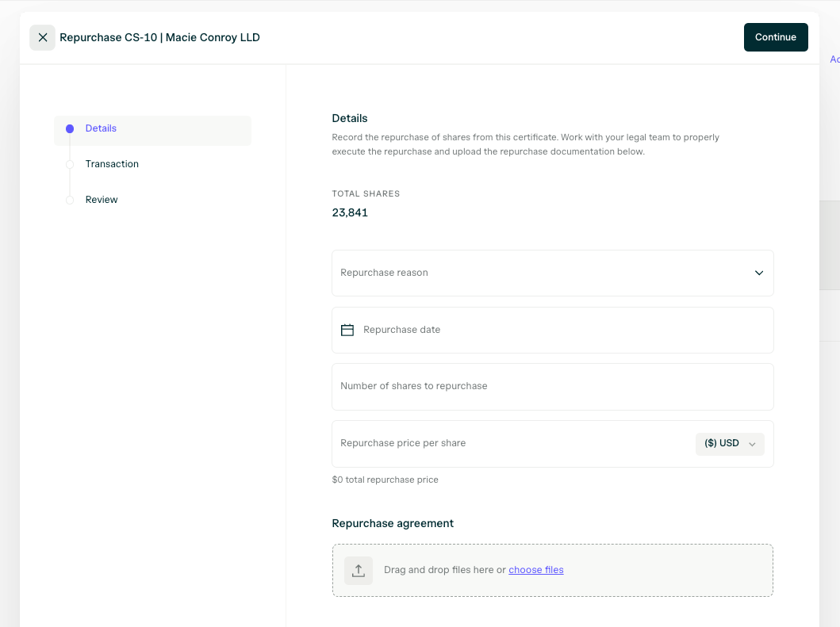840x627 pixels.
Task: Open the Repurchase reason dropdown
Action: point(552,273)
